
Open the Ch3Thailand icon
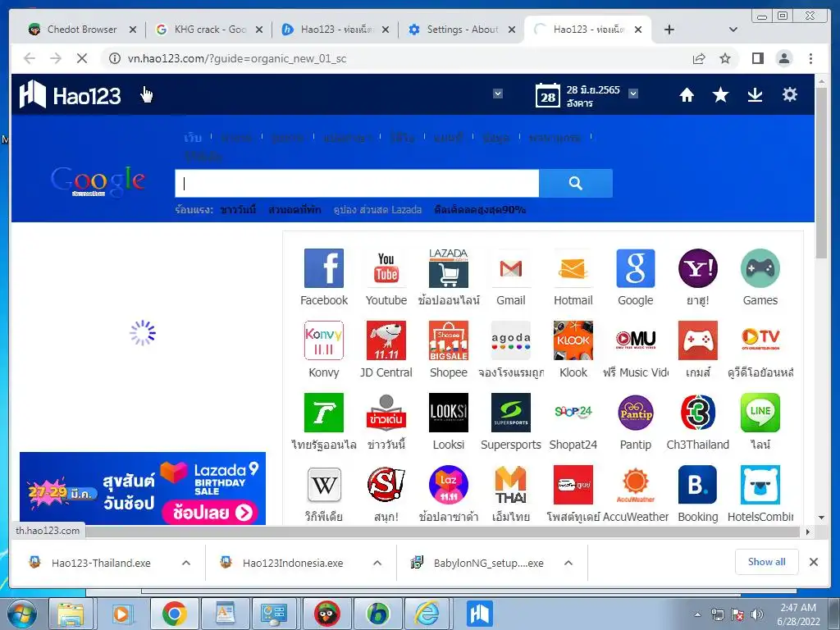[x=697, y=413]
